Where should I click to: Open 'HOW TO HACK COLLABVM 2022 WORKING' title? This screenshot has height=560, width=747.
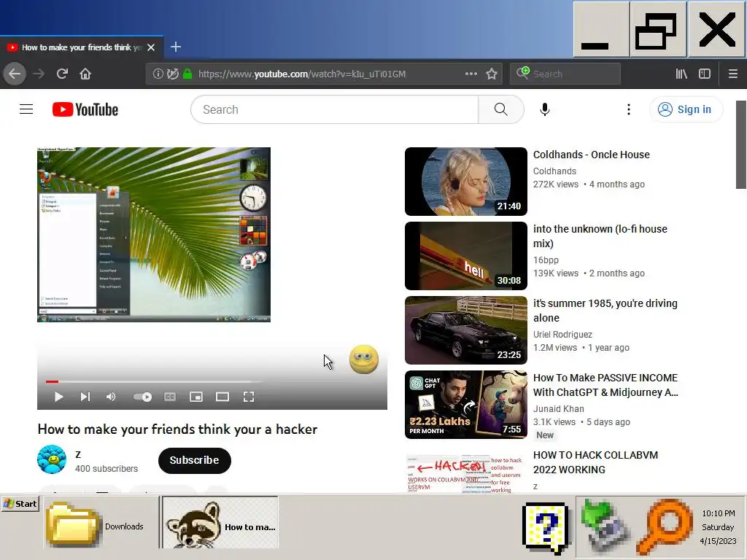595,462
